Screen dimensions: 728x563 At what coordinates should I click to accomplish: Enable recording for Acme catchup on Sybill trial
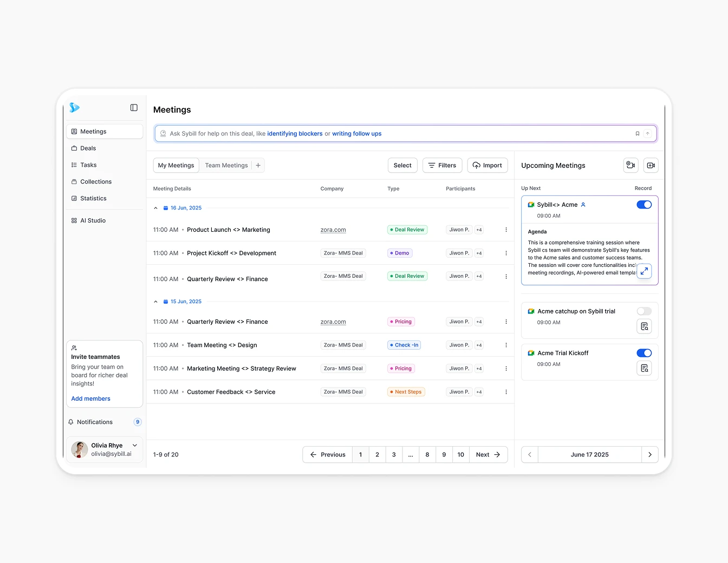point(644,311)
